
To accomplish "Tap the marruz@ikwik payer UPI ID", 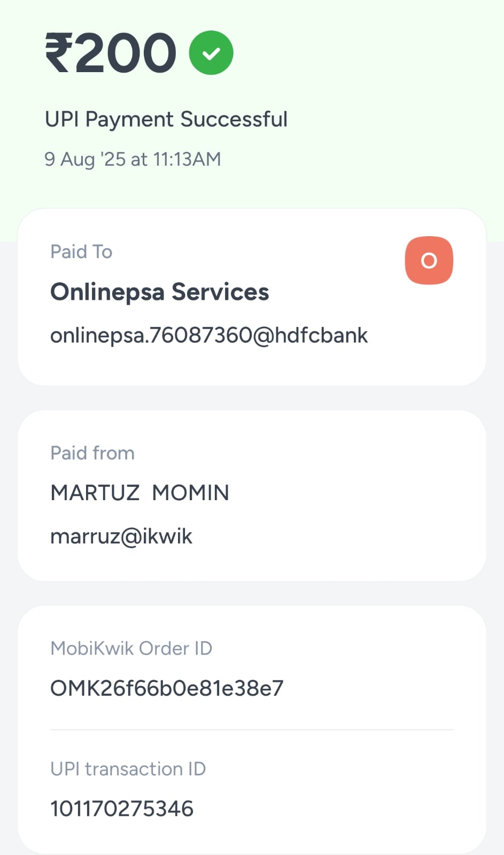I will coord(121,537).
